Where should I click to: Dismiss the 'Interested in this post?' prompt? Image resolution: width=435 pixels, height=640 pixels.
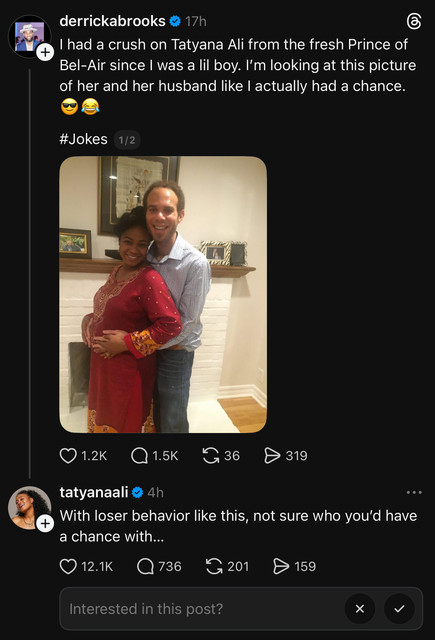(x=360, y=609)
